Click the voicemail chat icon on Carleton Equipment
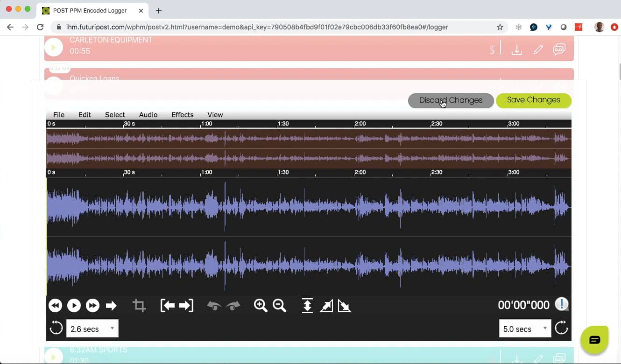Screen dimensions: 621x364 tap(559, 49)
